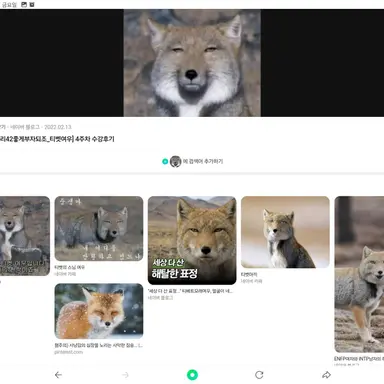The width and height of the screenshot is (384, 384).
Task: Reload the page with the refresh icon
Action: click(x=259, y=375)
